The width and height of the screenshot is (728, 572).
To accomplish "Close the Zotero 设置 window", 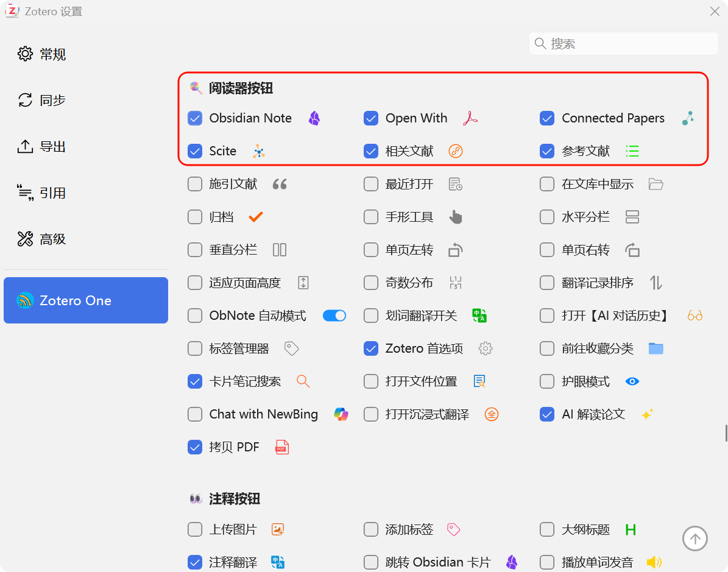I will [x=715, y=12].
